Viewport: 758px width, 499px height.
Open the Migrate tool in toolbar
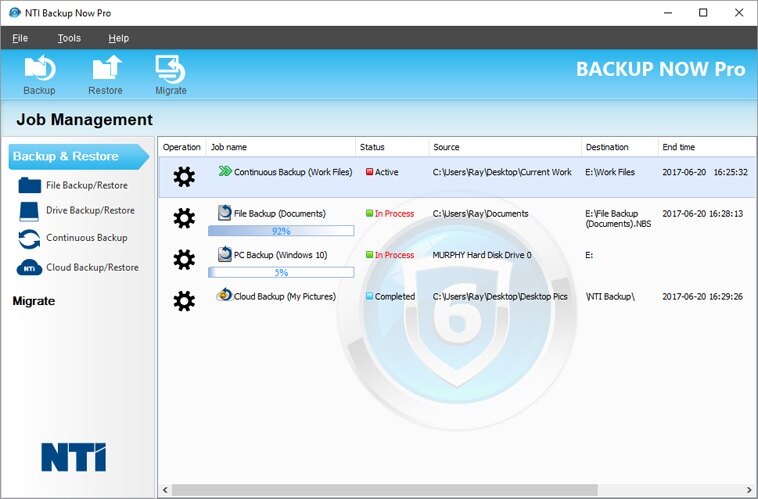170,74
